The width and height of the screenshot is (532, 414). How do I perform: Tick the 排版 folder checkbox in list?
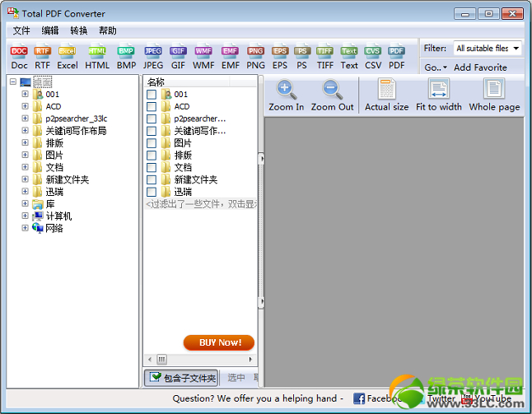pyautogui.click(x=152, y=156)
